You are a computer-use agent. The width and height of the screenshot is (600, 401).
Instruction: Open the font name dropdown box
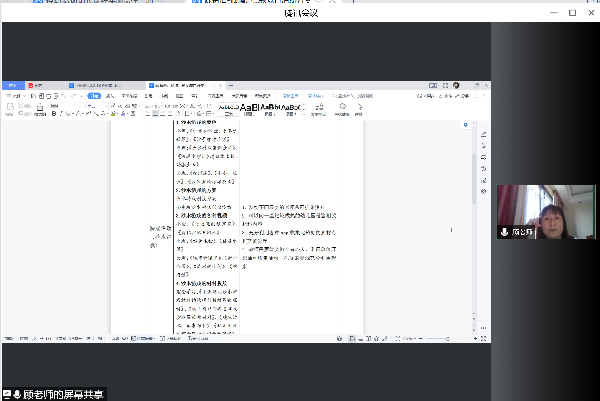[66, 106]
